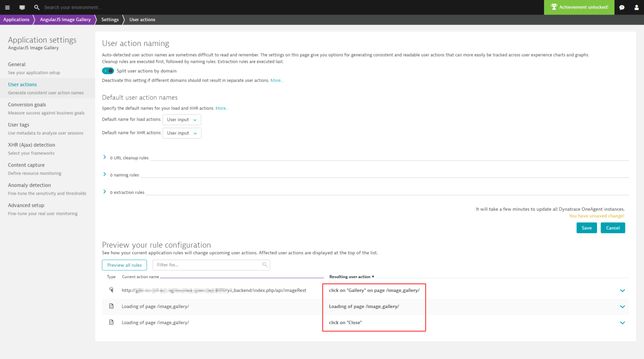This screenshot has height=359, width=644.
Task: Click Preview all rules button
Action: click(124, 265)
